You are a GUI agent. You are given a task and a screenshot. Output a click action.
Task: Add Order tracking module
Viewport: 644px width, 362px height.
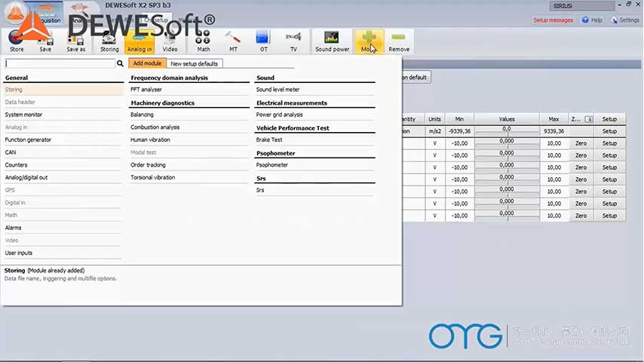189,164
